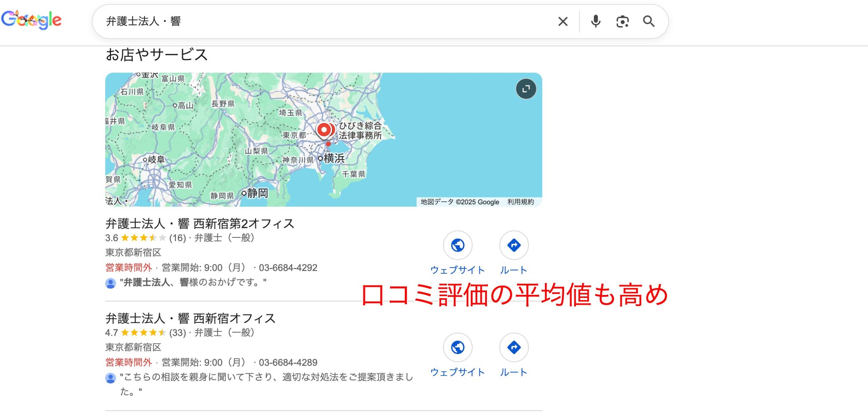Open route icon for 西新宿第2オフィス
Image resolution: width=868 pixels, height=414 pixels.
514,245
